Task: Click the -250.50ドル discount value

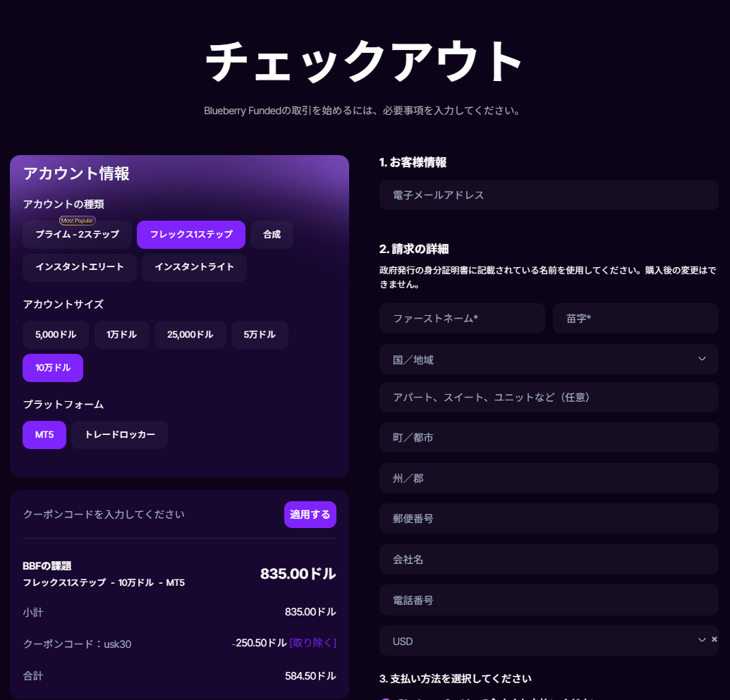Action: tap(260, 643)
